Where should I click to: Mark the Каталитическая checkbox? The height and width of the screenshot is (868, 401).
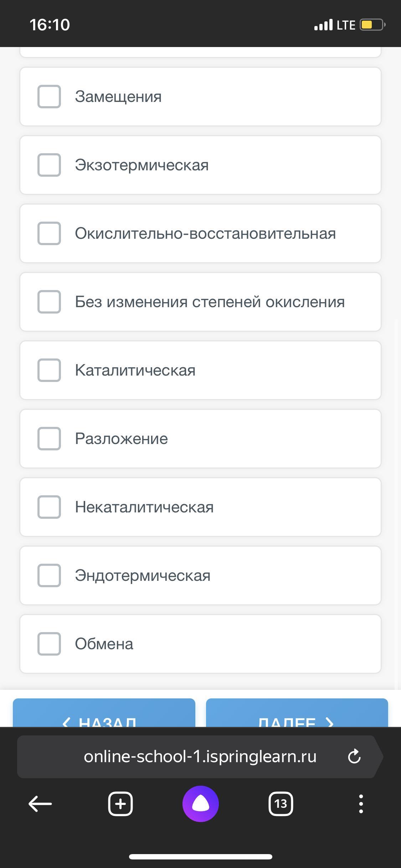49,370
